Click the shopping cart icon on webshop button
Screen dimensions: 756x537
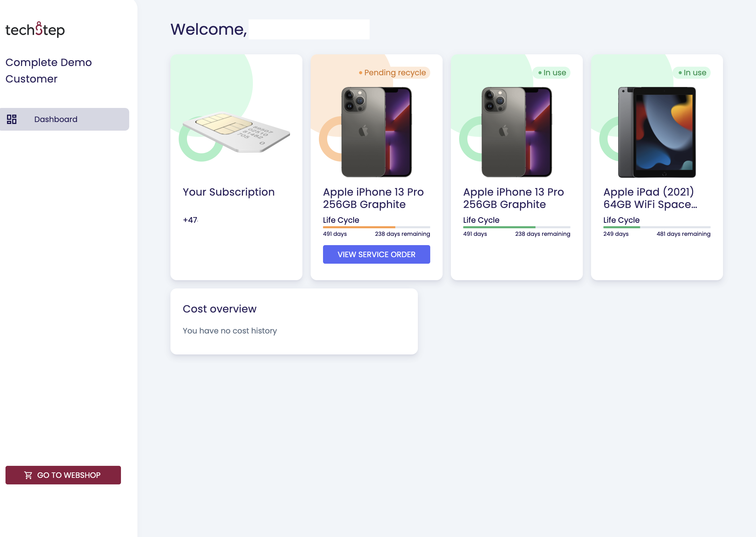(x=28, y=475)
